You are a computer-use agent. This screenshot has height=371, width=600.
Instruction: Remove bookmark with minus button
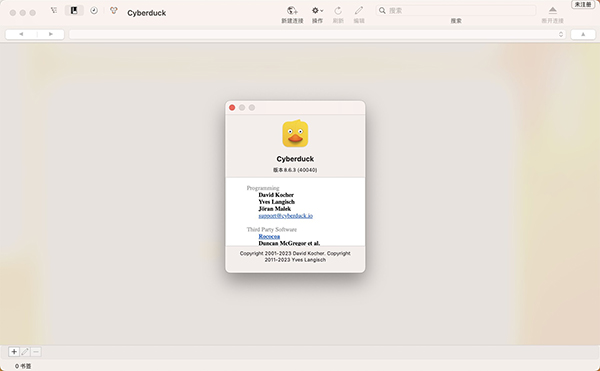coord(36,351)
